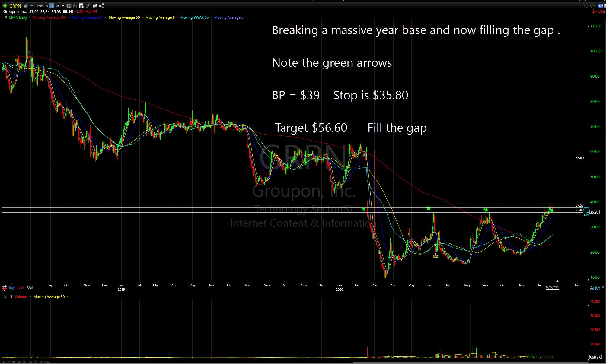Click the 12/22/2020 date label
Image resolution: width=606 pixels, height=364 pixels.
pos(552,287)
